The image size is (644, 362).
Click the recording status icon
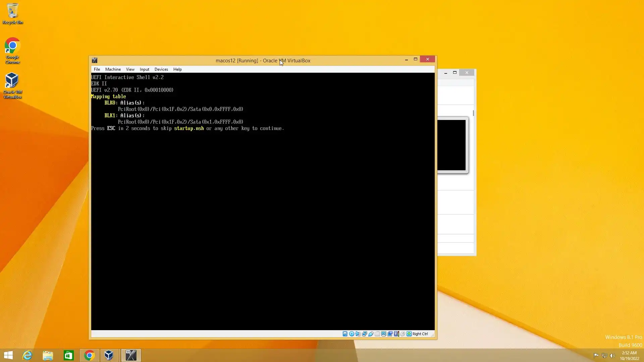pyautogui.click(x=390, y=334)
